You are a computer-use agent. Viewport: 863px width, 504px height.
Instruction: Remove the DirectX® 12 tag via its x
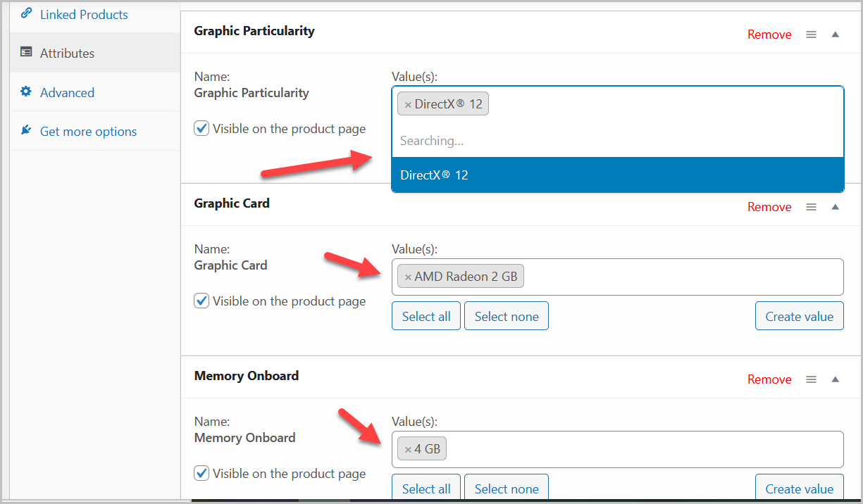(408, 105)
